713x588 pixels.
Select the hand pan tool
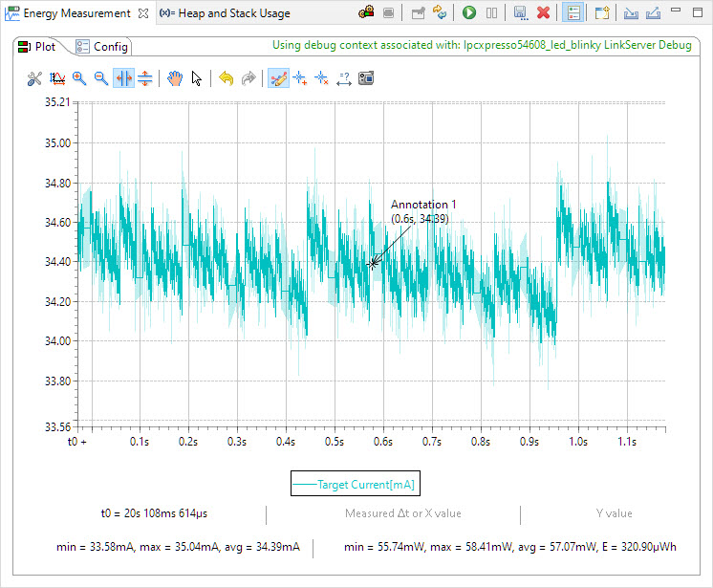click(175, 78)
